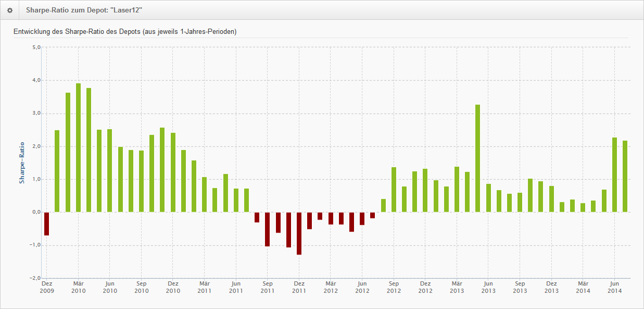The height and width of the screenshot is (309, 644).
Task: Select the red bar at Jun 2012
Action: coord(362,218)
